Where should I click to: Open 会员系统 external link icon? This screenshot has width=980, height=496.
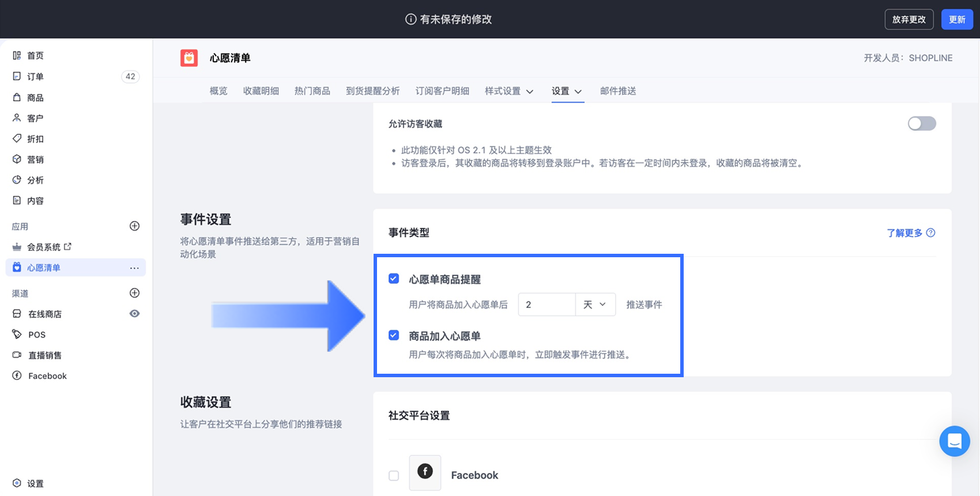68,246
